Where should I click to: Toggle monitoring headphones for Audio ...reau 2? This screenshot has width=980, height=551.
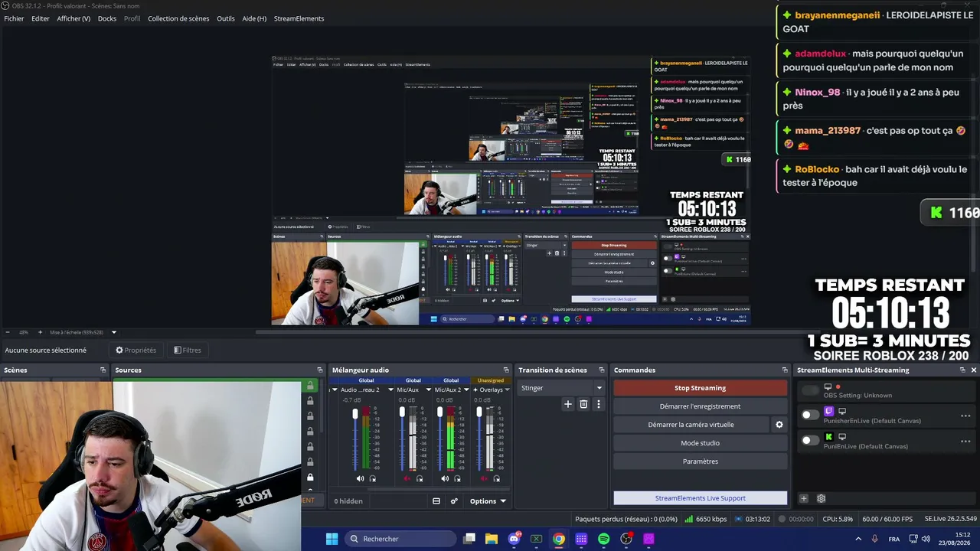(x=373, y=479)
